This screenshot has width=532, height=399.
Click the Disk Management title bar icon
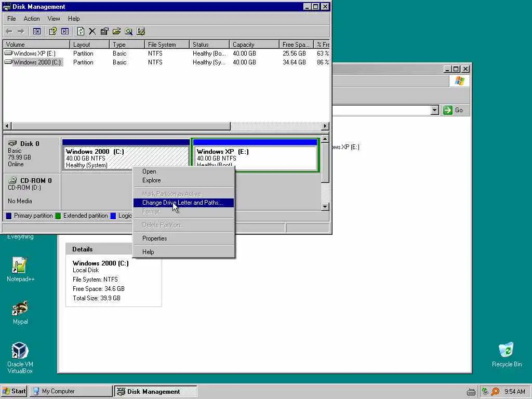coord(7,6)
